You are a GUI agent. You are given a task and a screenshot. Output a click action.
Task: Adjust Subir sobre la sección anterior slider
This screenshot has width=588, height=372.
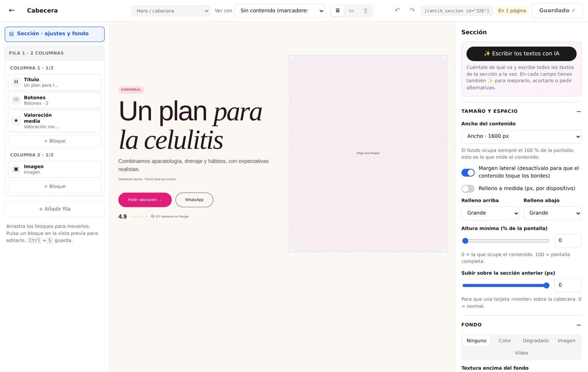click(506, 285)
